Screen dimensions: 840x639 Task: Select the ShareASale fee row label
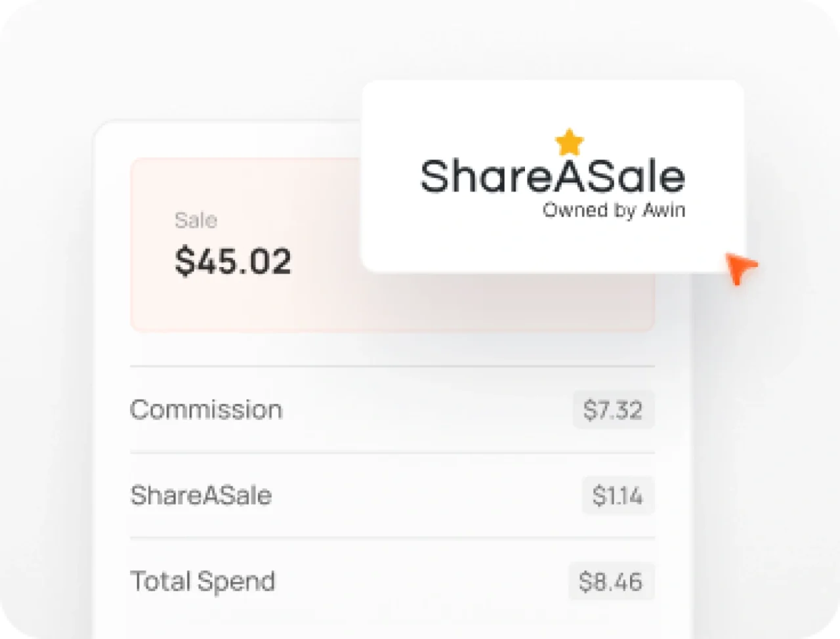tap(201, 495)
